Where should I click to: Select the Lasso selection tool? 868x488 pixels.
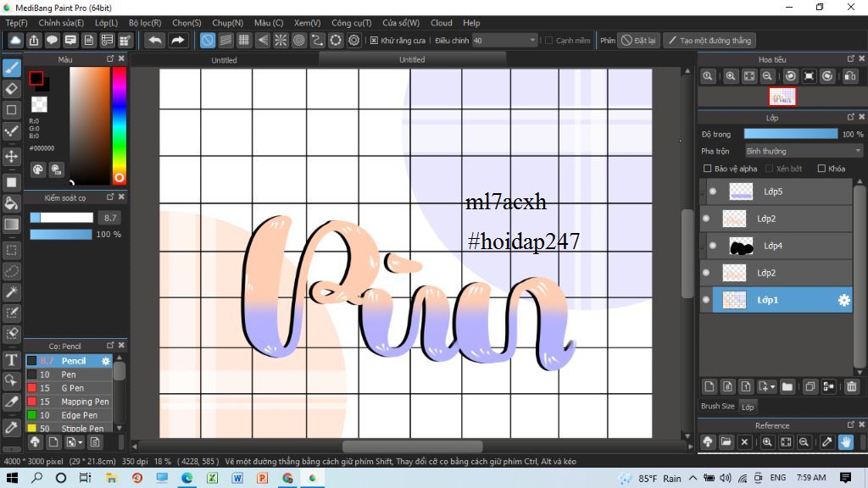[x=12, y=271]
